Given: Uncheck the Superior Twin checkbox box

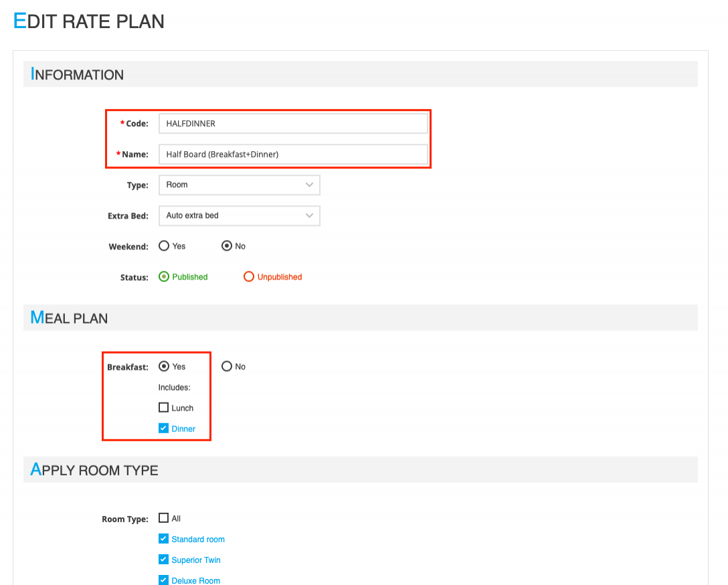Looking at the screenshot, I should (x=164, y=560).
